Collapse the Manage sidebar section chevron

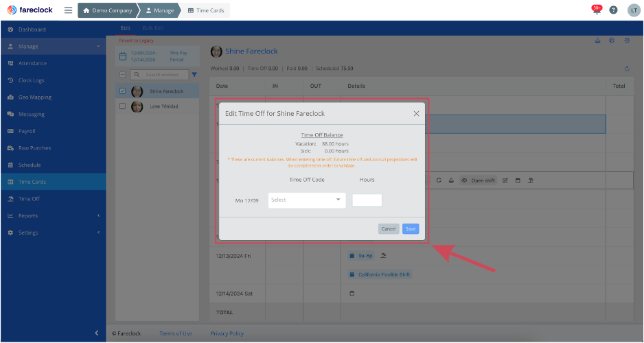click(x=98, y=47)
